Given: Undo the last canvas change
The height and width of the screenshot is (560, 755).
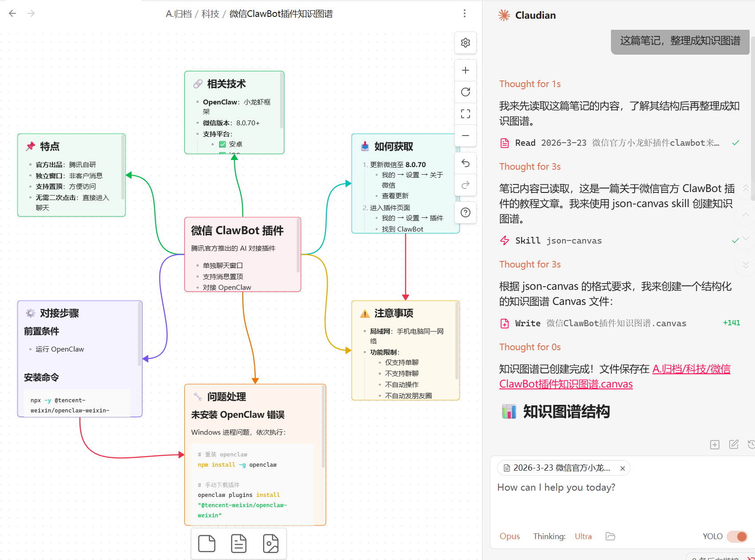Looking at the screenshot, I should point(465,163).
